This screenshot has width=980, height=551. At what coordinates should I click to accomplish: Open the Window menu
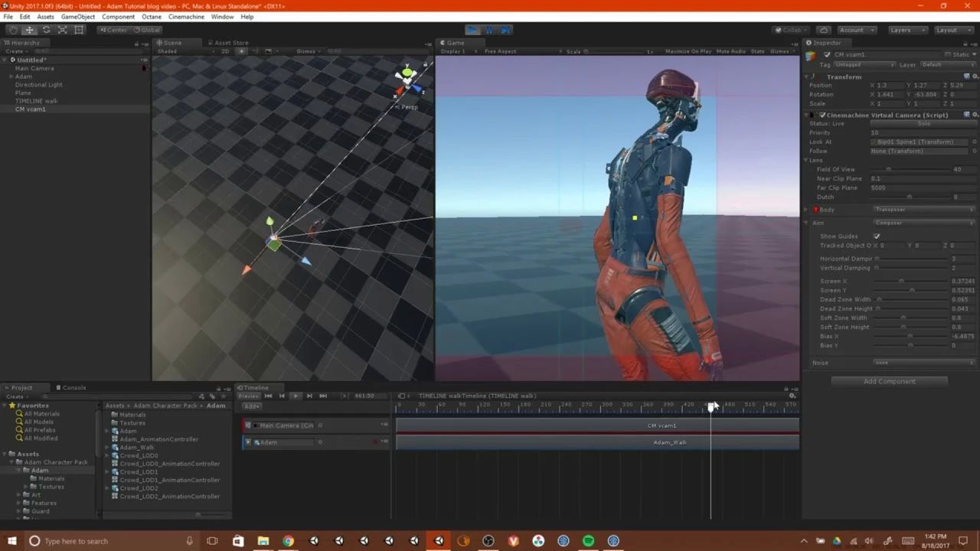[222, 17]
